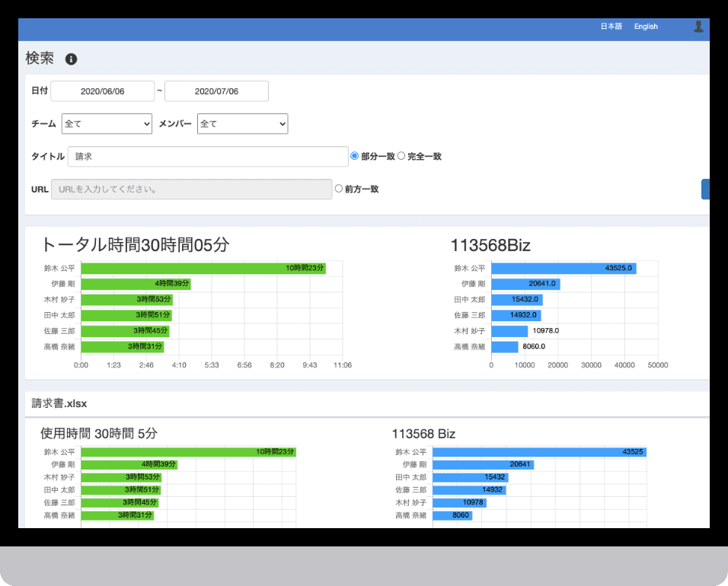This screenshot has width=728, height=586.
Task: Click the 113568Biz heading in top panel
Action: coord(490,245)
